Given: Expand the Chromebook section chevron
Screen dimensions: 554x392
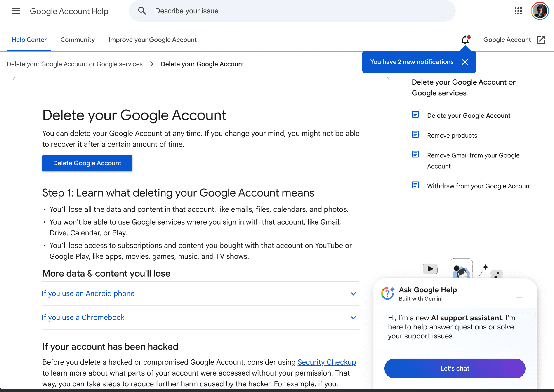Looking at the screenshot, I should (353, 318).
